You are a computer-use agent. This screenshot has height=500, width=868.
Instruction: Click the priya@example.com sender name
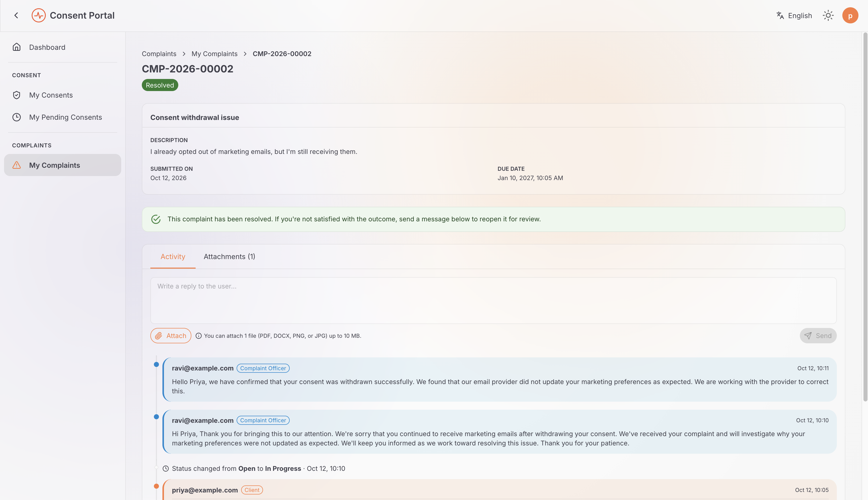205,490
